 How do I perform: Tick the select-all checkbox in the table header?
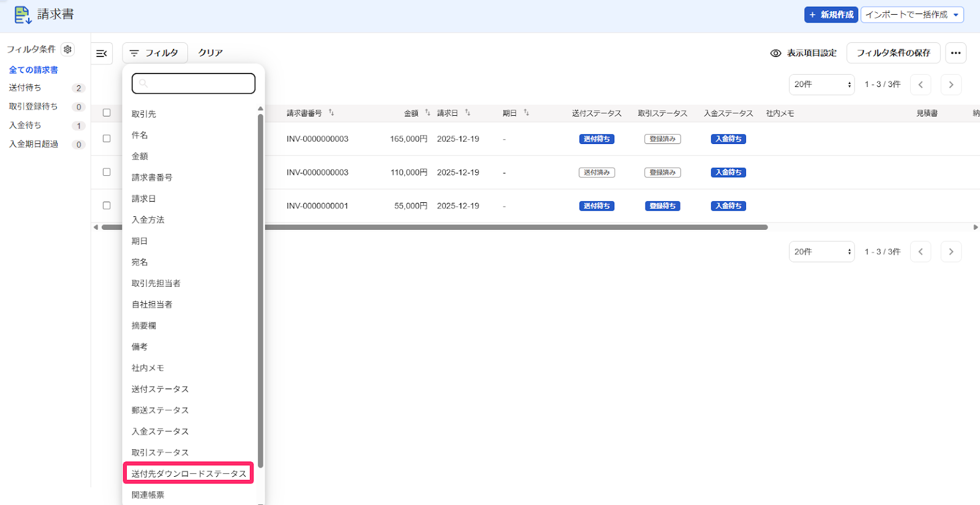pos(107,113)
